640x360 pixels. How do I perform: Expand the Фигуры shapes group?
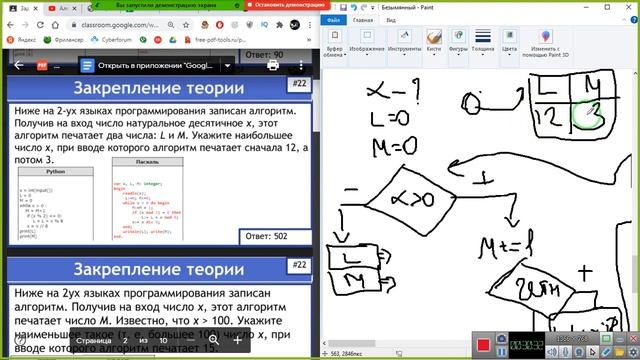458,43
